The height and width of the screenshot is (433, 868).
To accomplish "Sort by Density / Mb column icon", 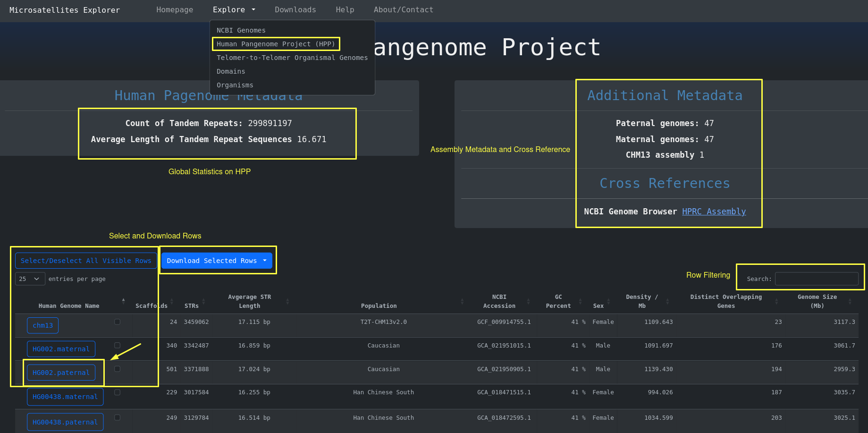I will tap(667, 301).
